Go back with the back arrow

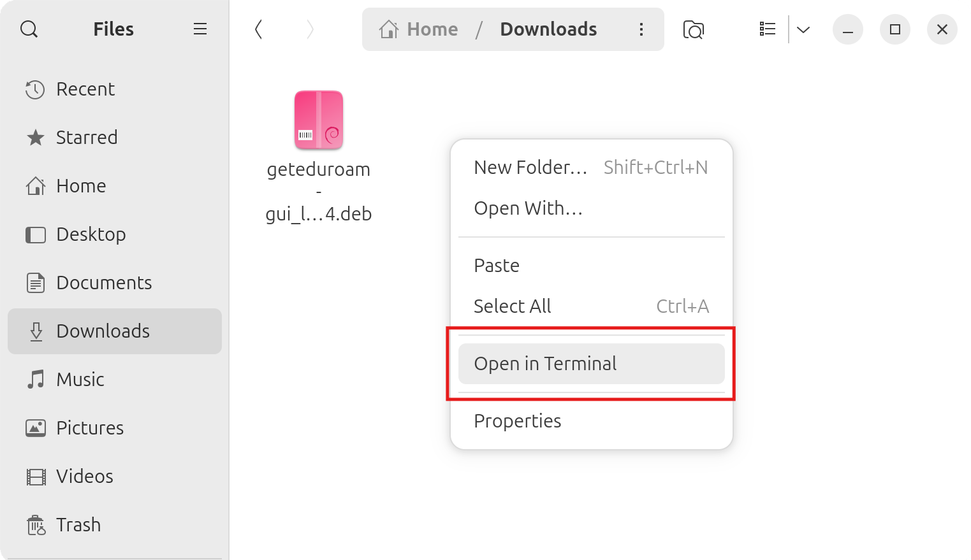pos(258,29)
